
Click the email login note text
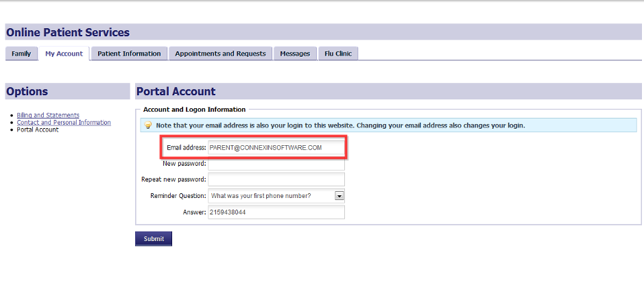pyautogui.click(x=340, y=125)
